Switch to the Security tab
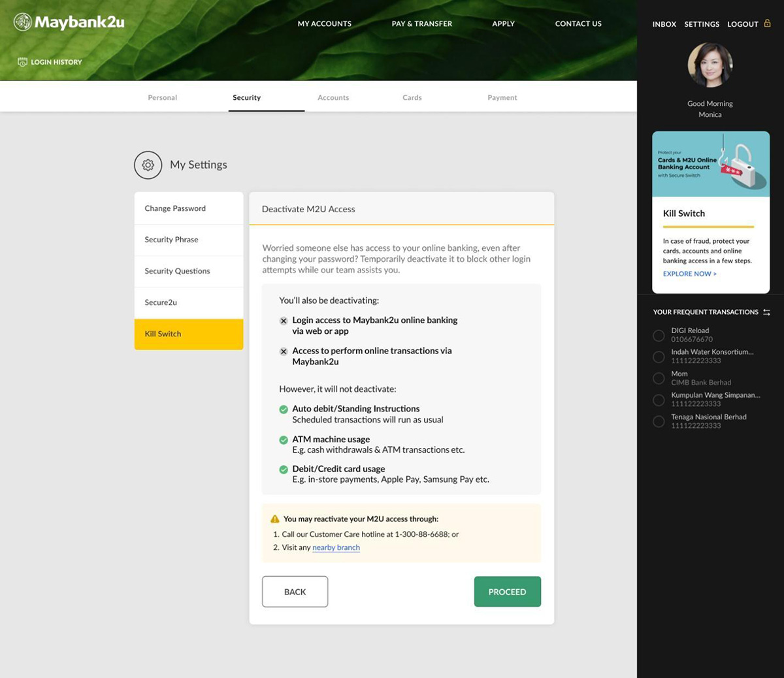 pyautogui.click(x=247, y=97)
